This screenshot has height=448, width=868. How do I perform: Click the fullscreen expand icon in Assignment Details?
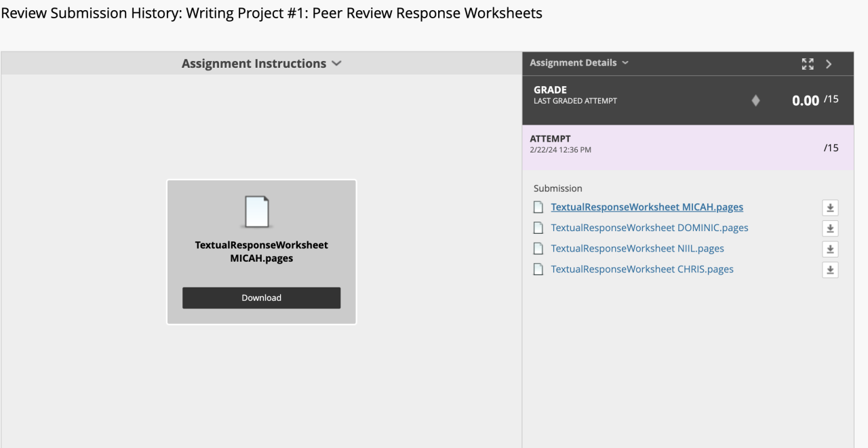click(807, 64)
